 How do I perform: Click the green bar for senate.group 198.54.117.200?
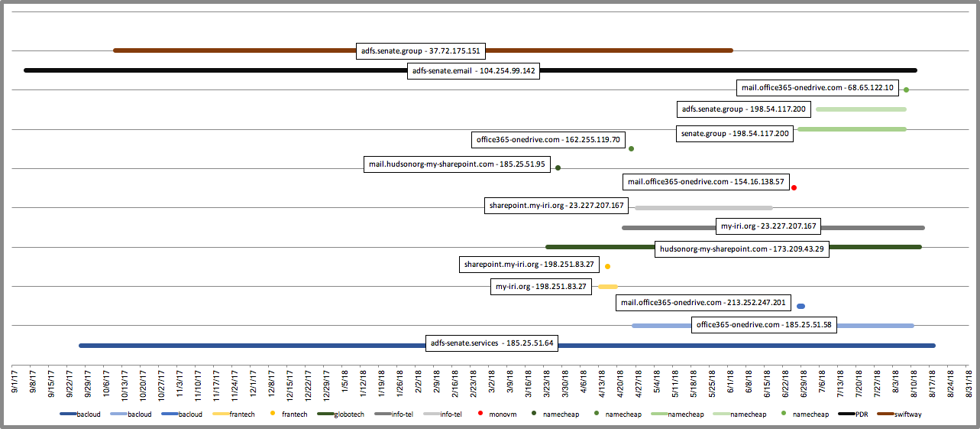(852, 129)
